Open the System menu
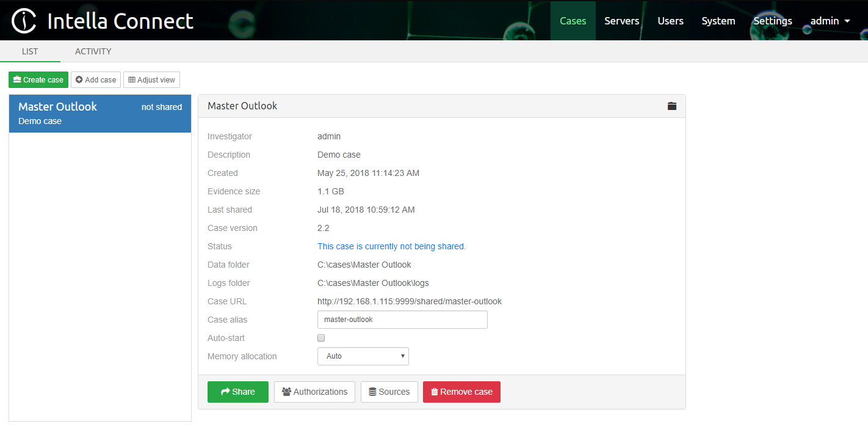 718,20
